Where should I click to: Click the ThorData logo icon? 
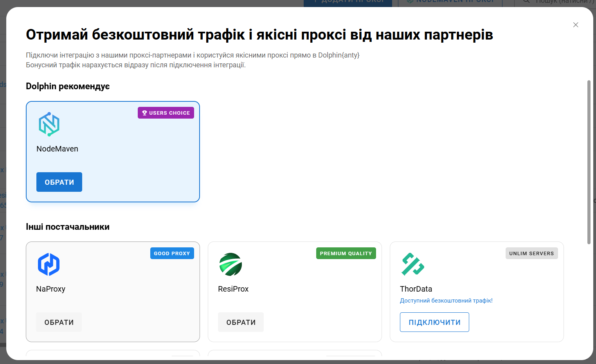click(x=413, y=264)
